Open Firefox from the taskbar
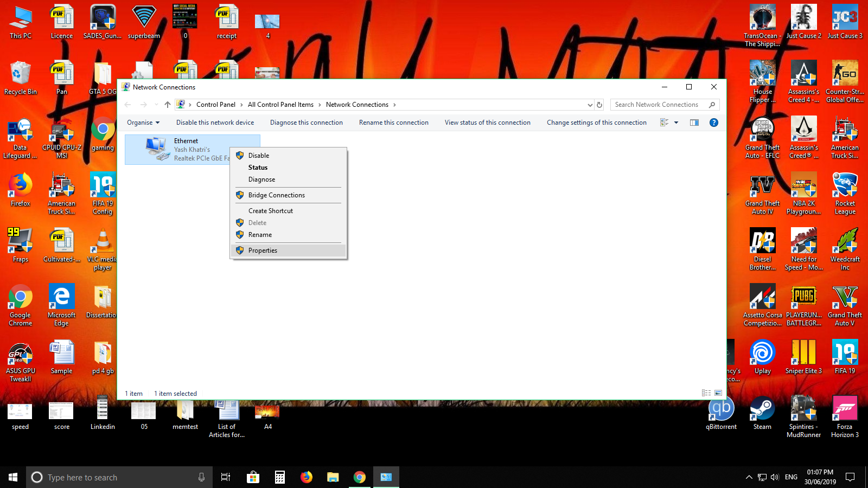Viewport: 868px width, 488px height. (306, 477)
